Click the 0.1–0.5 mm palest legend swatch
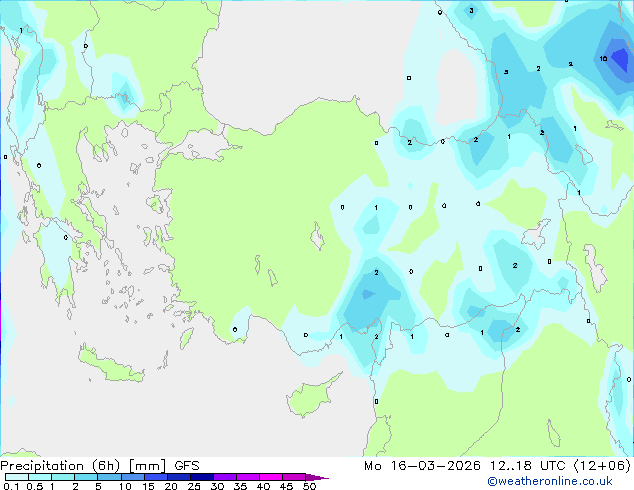 click(x=17, y=477)
